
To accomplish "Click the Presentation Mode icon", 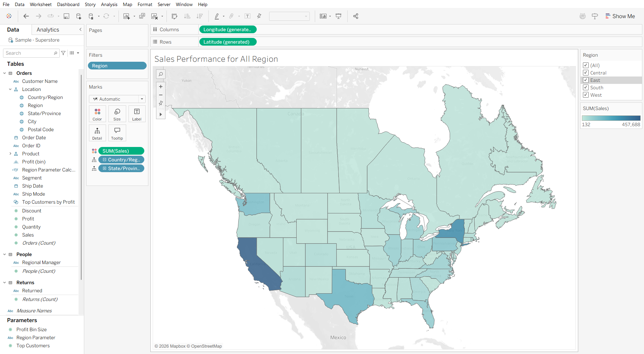I will [339, 16].
